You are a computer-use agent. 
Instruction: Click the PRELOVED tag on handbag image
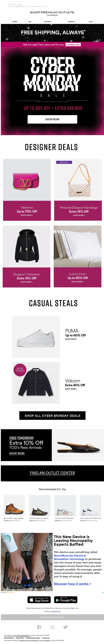(64, 162)
